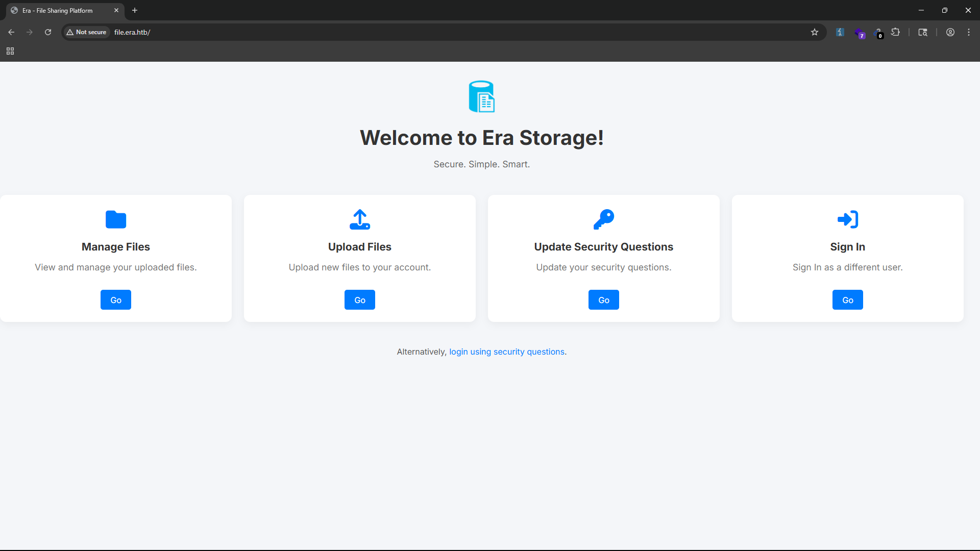Click Go under Update Security Questions
This screenshot has width=980, height=551.
pyautogui.click(x=604, y=300)
